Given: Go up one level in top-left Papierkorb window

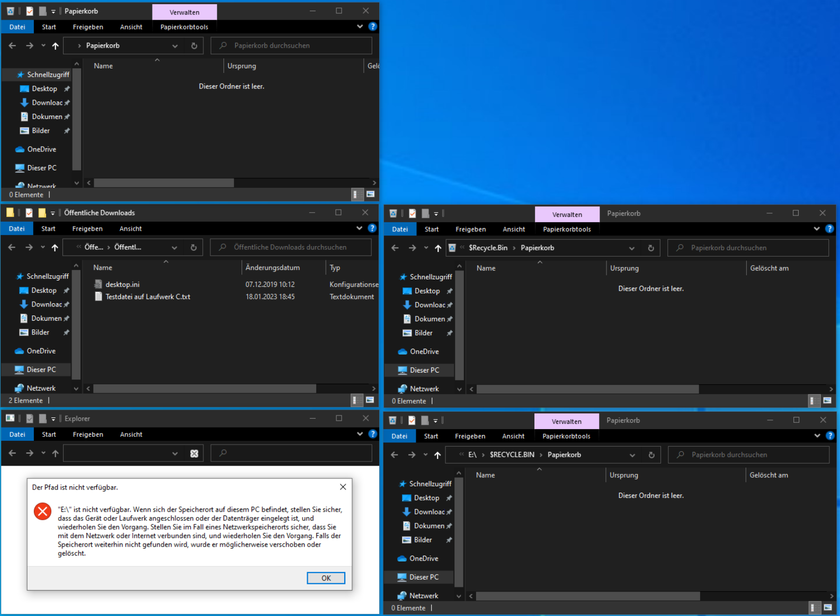Looking at the screenshot, I should coord(55,46).
